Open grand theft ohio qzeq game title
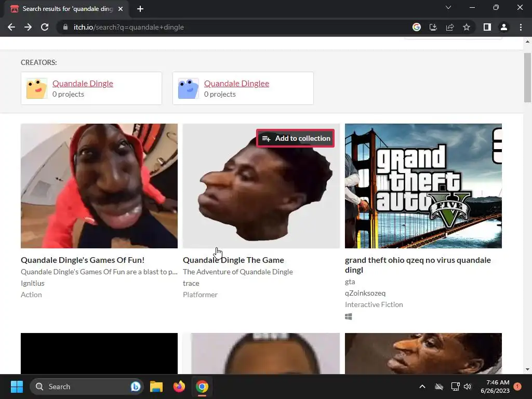 [418, 265]
